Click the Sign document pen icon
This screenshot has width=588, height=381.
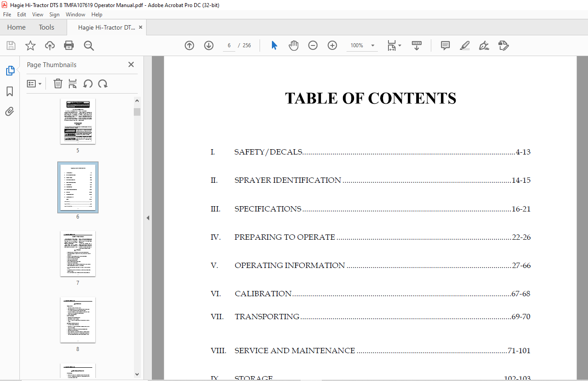(484, 45)
